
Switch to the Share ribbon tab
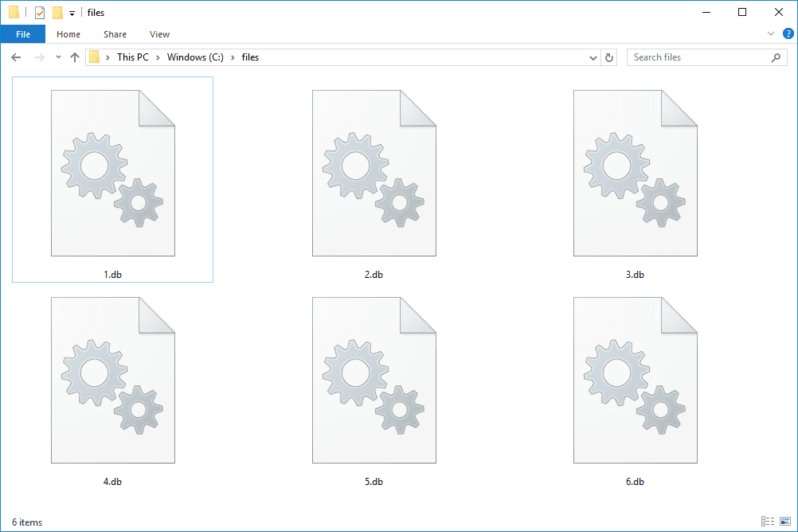coord(115,34)
